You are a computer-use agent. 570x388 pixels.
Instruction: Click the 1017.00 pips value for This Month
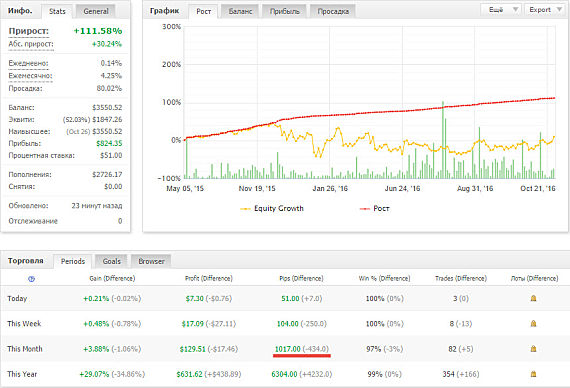288,349
